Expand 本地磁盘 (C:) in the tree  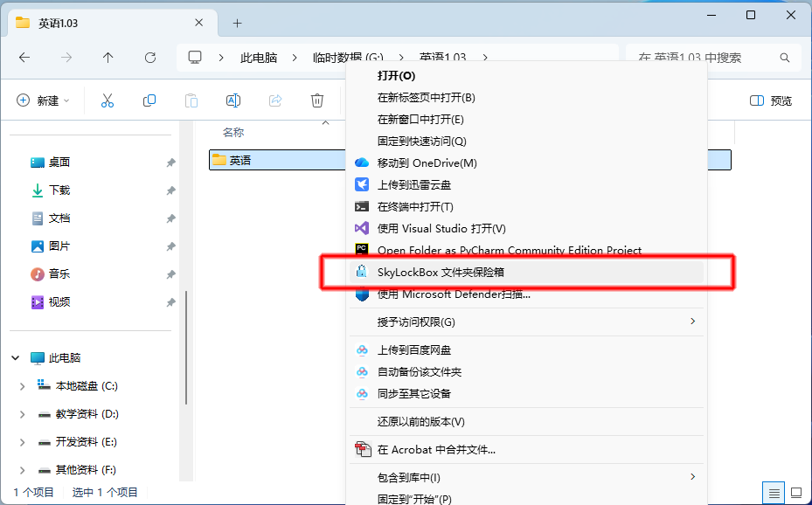(x=22, y=386)
